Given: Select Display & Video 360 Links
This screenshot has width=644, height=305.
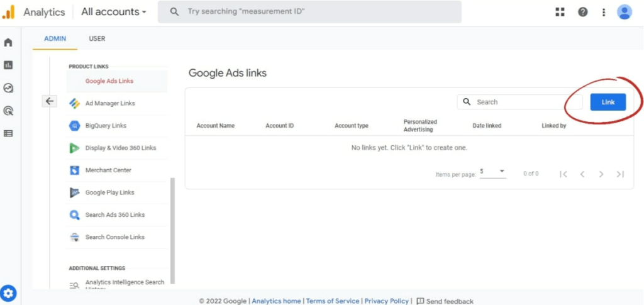Looking at the screenshot, I should click(116, 148).
